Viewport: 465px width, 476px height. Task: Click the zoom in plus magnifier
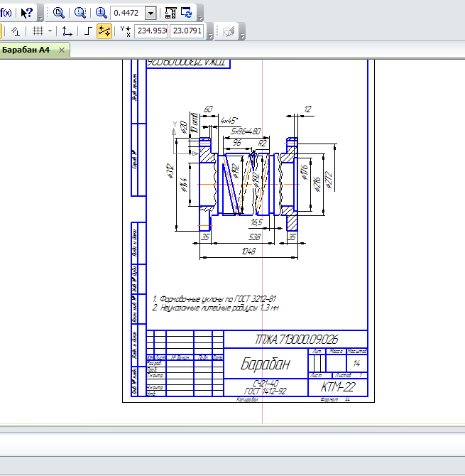[x=101, y=13]
